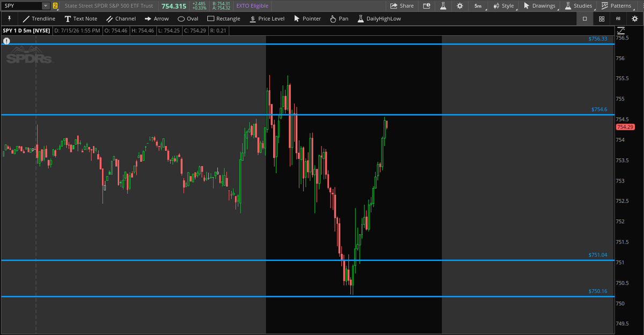
Task: Click the yellow link number 2 badge
Action: [x=55, y=6]
